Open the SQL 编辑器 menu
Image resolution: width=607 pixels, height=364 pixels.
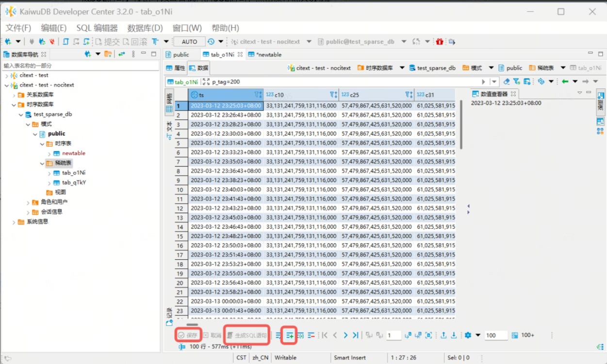97,28
